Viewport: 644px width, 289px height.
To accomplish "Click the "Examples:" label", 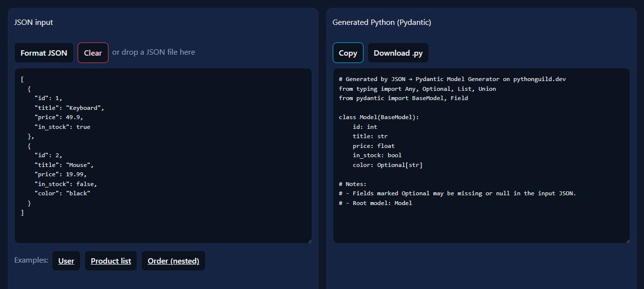I will (31, 260).
